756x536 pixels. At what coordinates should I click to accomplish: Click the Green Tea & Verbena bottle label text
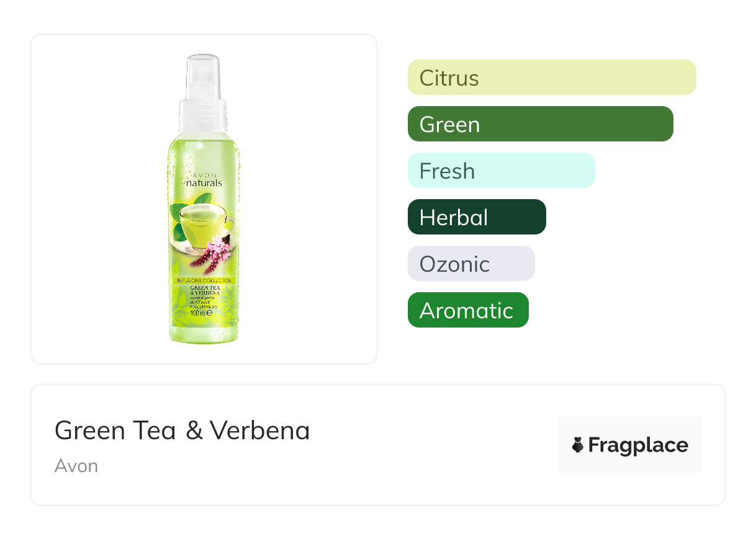pyautogui.click(x=203, y=290)
